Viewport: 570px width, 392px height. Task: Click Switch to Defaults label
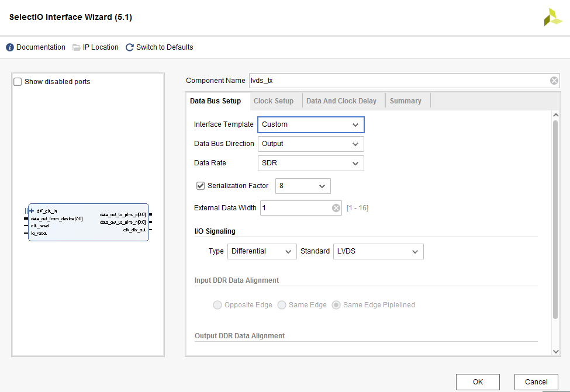pyautogui.click(x=165, y=47)
